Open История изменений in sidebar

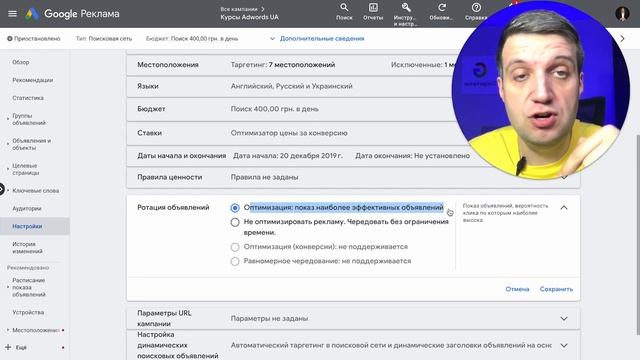(x=27, y=247)
